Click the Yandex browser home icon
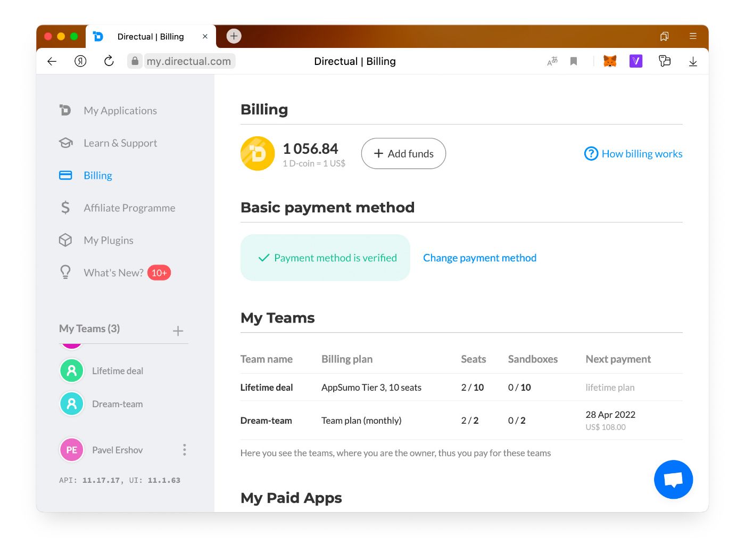 [x=80, y=61]
